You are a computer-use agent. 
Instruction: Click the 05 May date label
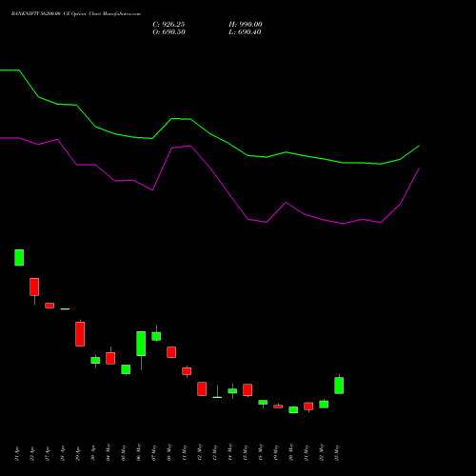click(x=124, y=452)
